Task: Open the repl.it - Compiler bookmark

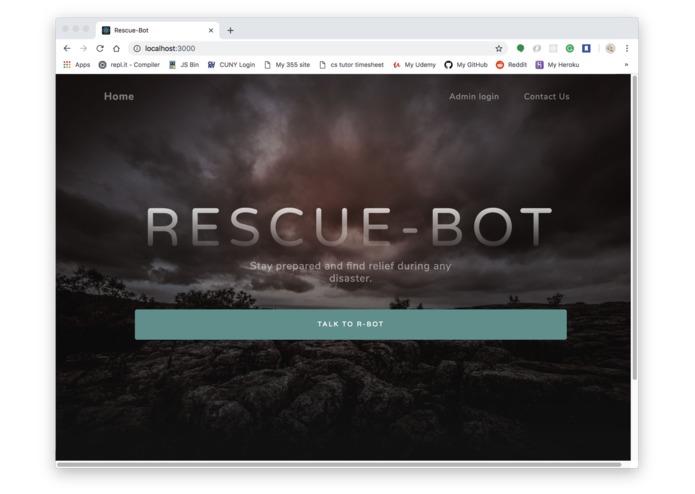Action: pos(129,65)
